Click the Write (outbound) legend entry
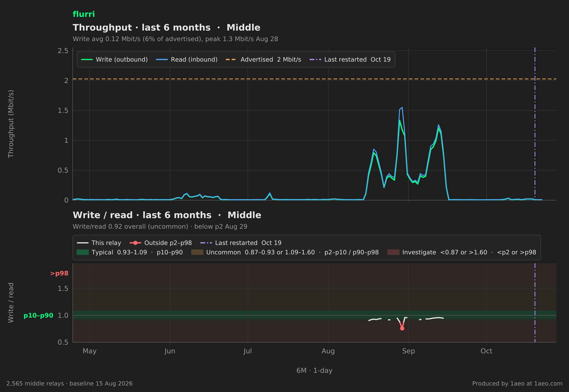Screen dimensions: 569x392 [x=114, y=60]
